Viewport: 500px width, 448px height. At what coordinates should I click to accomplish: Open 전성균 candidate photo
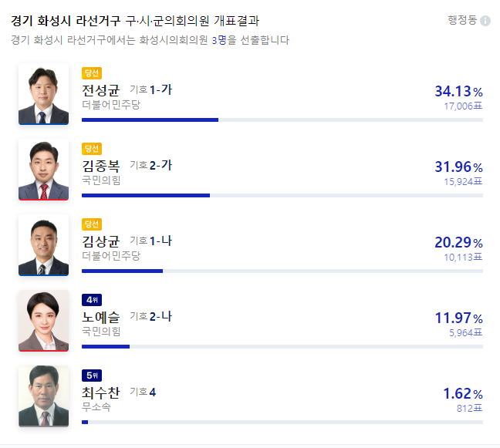[x=43, y=94]
